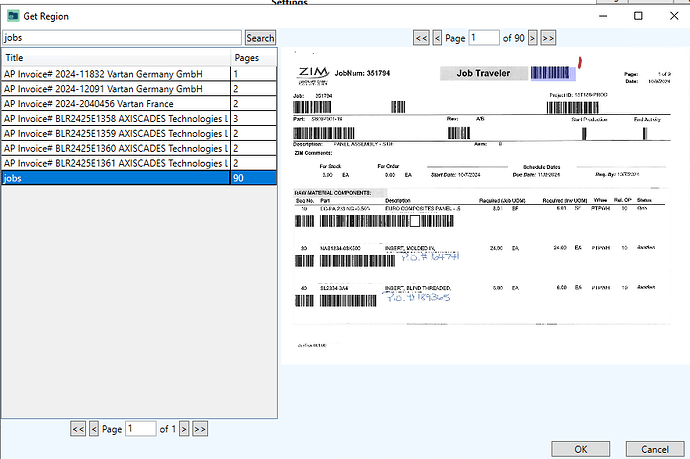Jump to last results list page
The image size is (690, 459).
(x=200, y=429)
